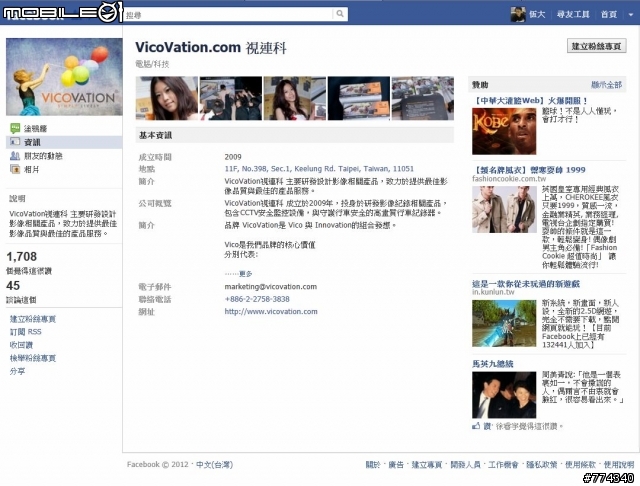Open the 隱私政策 footer link
640x486 pixels.
click(542, 464)
